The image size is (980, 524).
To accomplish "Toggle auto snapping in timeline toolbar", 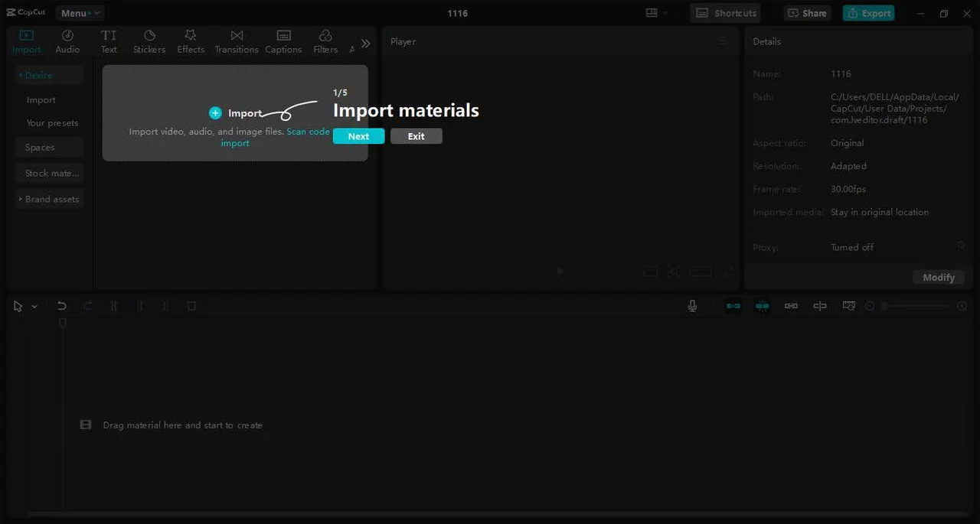I will (762, 306).
